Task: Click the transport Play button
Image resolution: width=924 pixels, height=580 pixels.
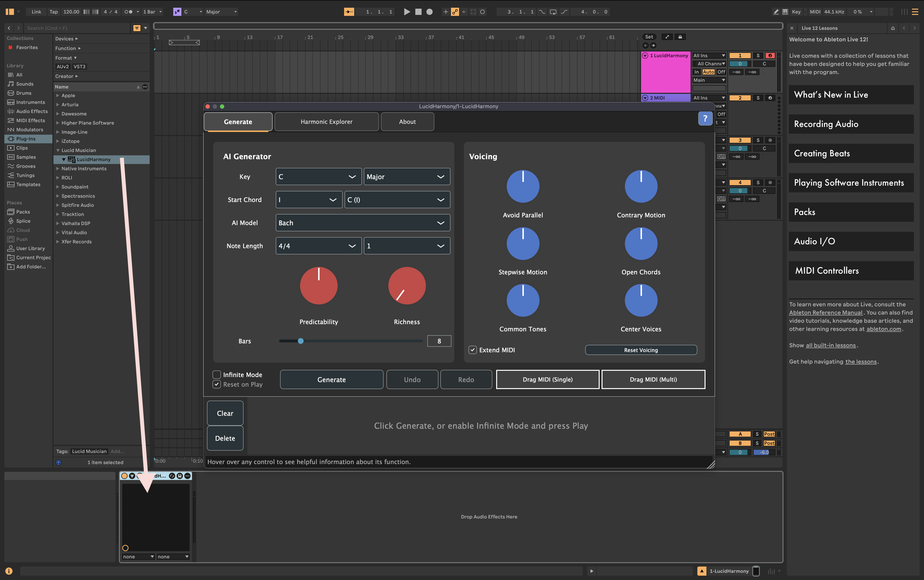Action: 407,12
